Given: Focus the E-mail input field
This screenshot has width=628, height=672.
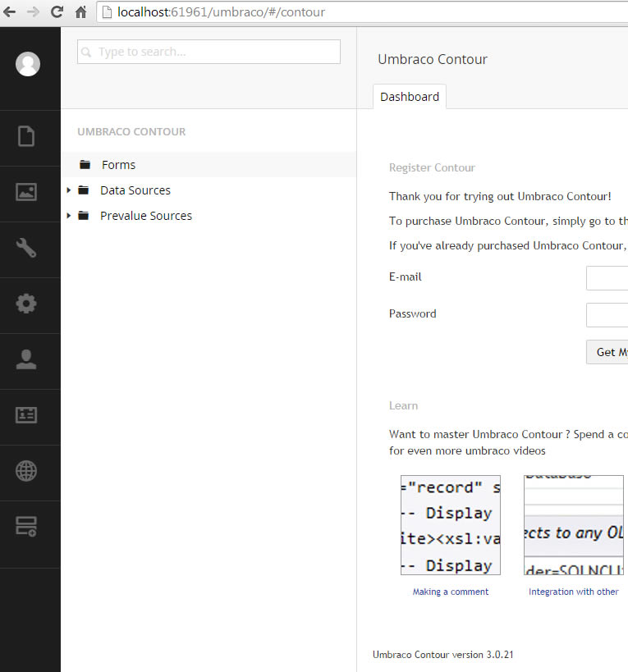Looking at the screenshot, I should (607, 278).
